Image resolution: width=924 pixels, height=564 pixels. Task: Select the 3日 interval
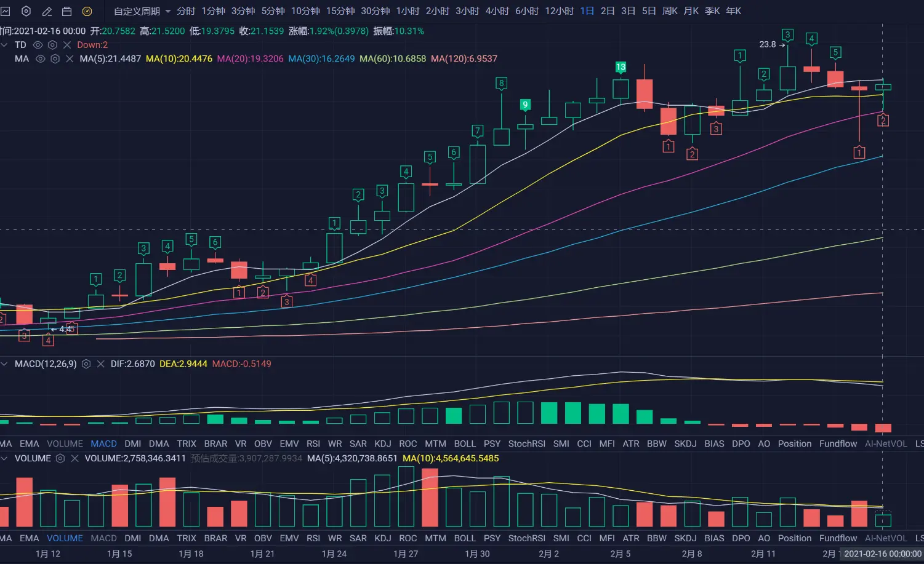coord(629,11)
